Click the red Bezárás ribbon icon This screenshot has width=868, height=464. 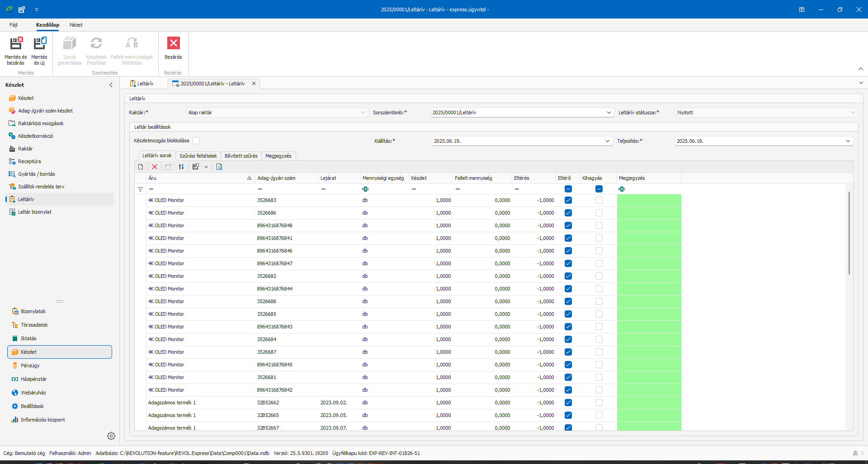click(x=173, y=43)
